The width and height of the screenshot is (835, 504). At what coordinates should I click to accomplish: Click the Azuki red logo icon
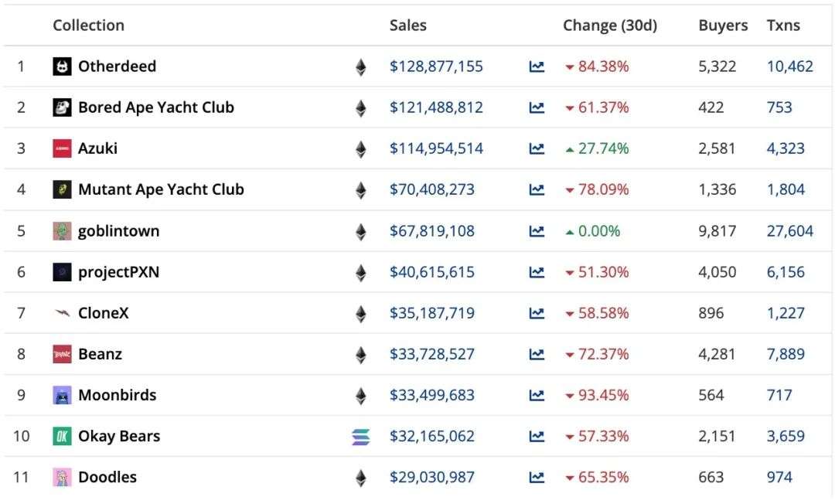[62, 148]
